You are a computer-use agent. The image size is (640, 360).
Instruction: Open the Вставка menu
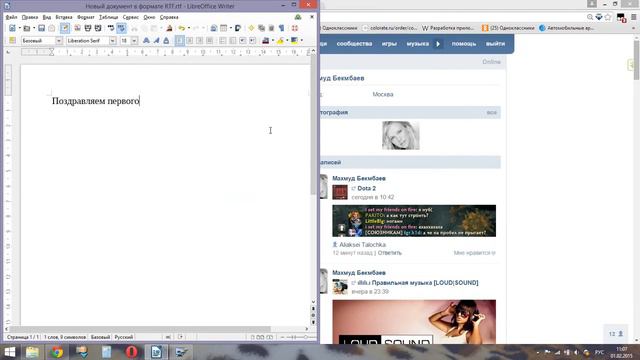(64, 17)
